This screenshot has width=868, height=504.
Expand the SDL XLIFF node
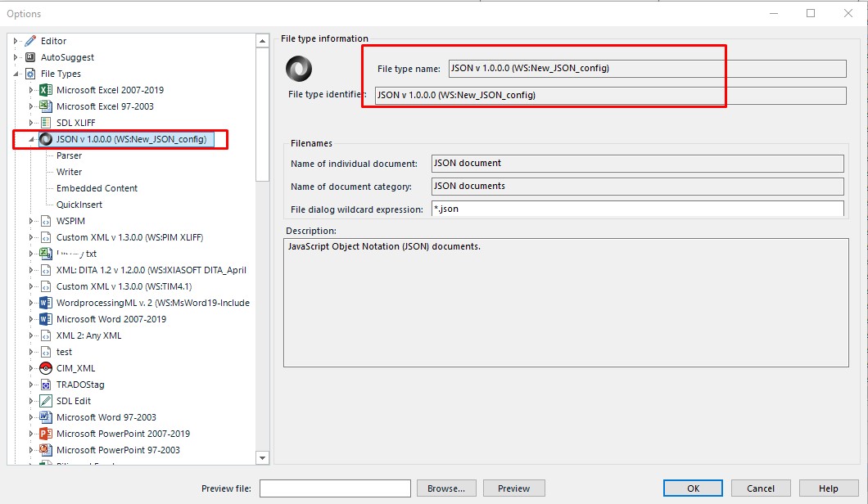click(x=31, y=123)
